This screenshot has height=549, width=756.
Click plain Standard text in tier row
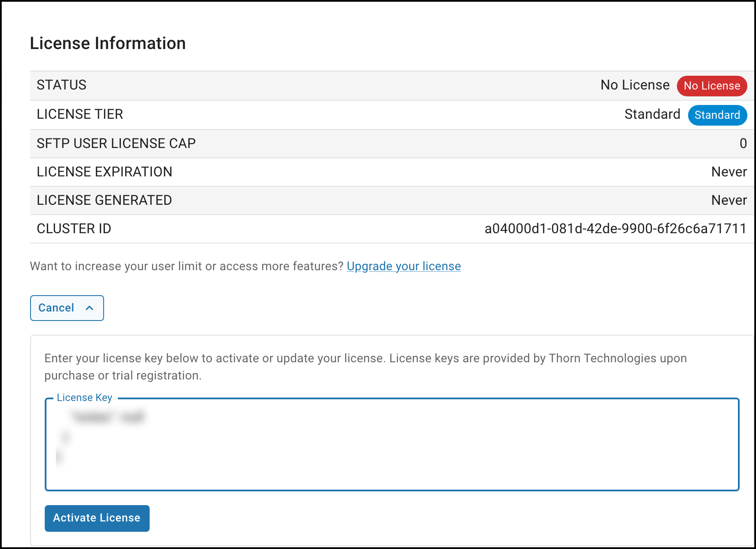[652, 114]
